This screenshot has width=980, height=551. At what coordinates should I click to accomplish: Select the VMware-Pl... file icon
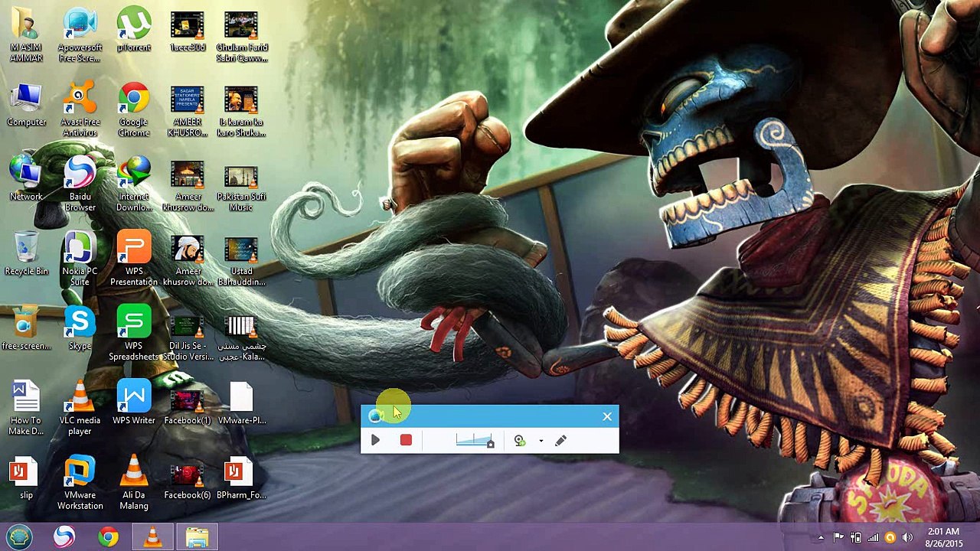point(241,403)
